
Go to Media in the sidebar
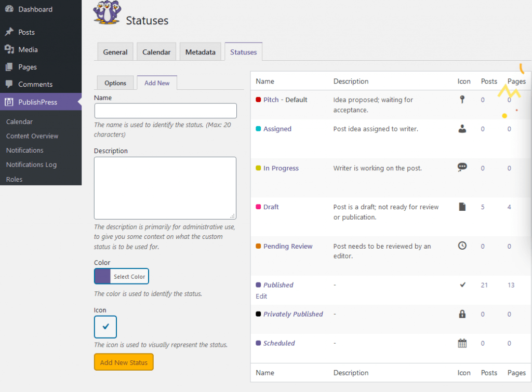[x=28, y=50]
